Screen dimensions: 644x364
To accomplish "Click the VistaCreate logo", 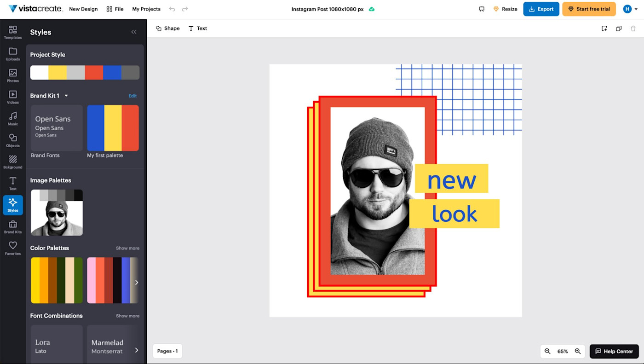I will pyautogui.click(x=35, y=9).
